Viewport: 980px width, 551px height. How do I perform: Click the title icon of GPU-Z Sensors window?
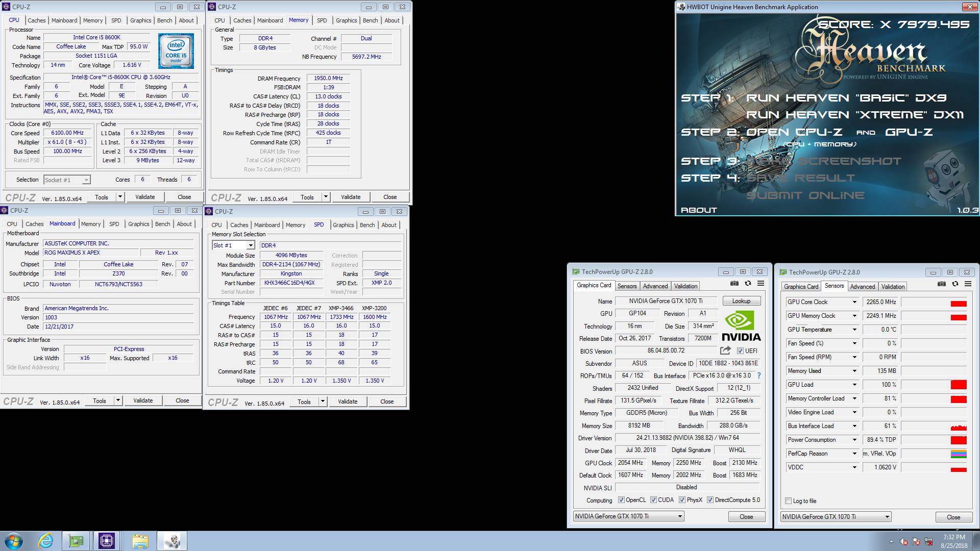(783, 272)
